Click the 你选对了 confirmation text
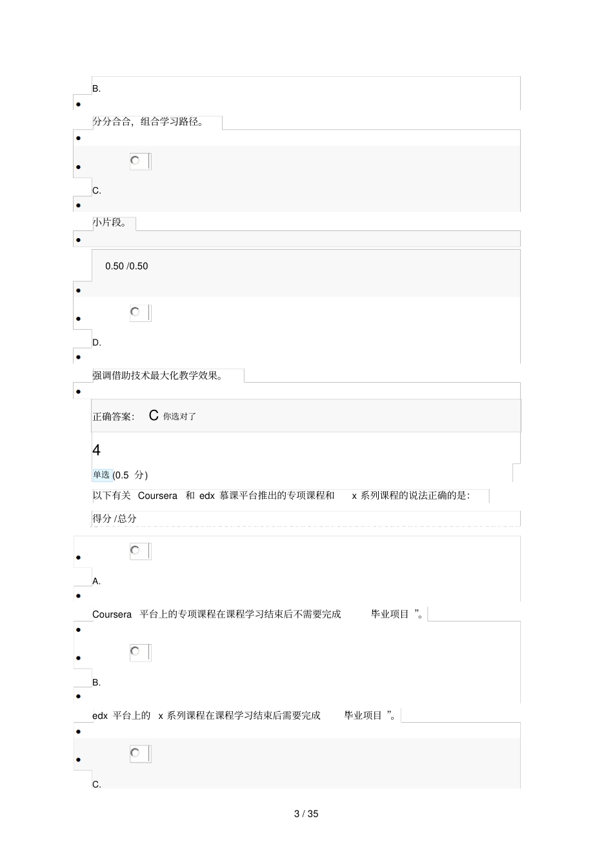613x868 pixels. (179, 417)
